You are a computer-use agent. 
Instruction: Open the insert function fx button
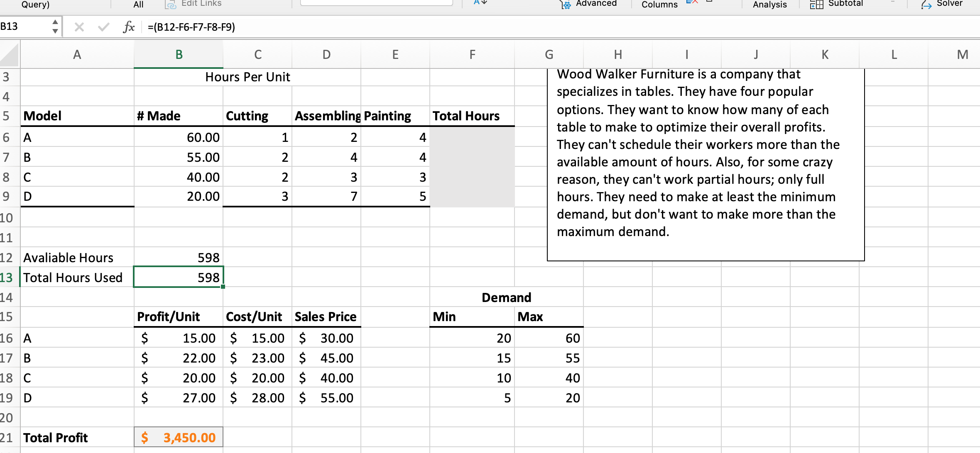tap(129, 27)
